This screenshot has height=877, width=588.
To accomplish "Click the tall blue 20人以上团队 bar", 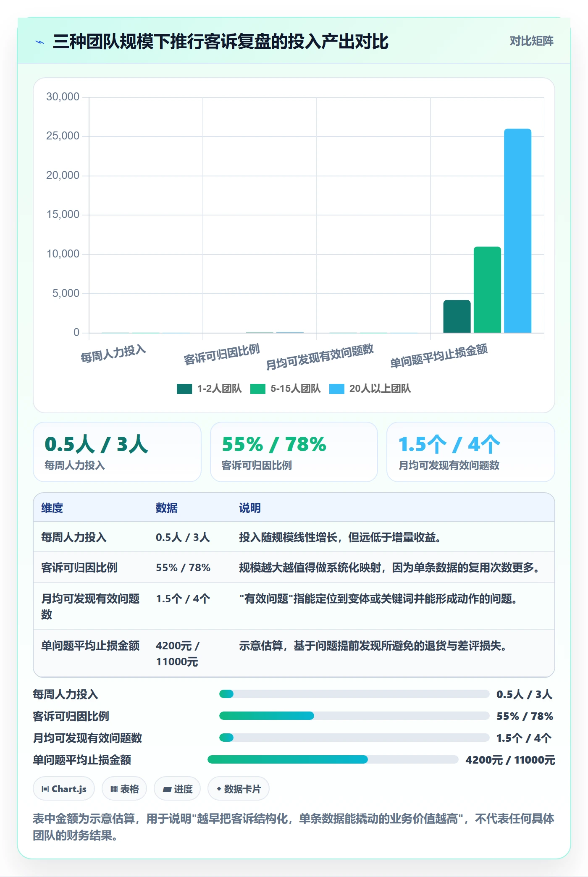I will pos(517,231).
